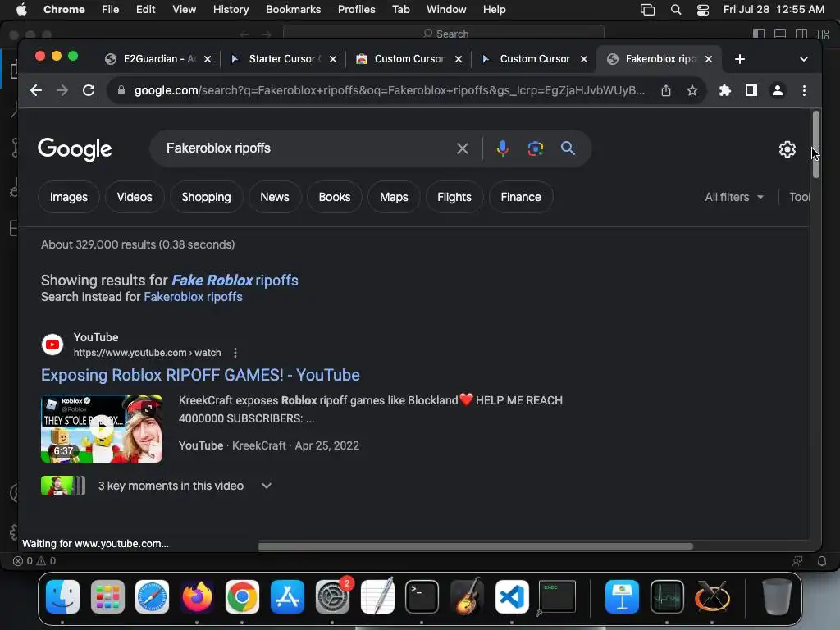
Task: Open Chrome's three-dot menu
Action: (x=804, y=90)
